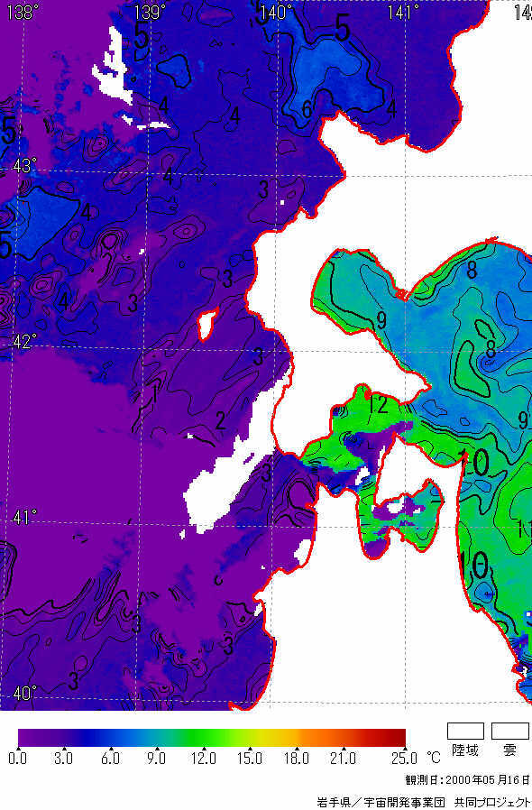Click the contour label 12 in the bay

(x=378, y=405)
